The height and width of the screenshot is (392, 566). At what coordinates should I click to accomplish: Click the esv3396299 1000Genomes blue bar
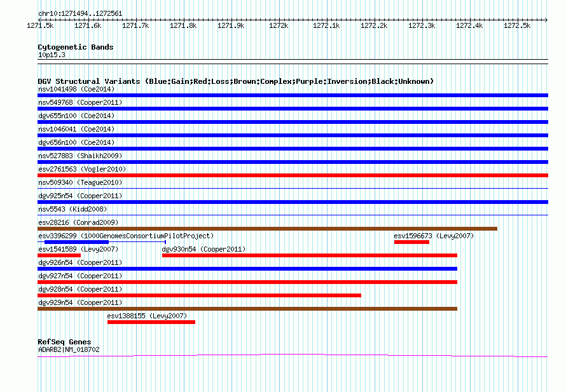76,242
